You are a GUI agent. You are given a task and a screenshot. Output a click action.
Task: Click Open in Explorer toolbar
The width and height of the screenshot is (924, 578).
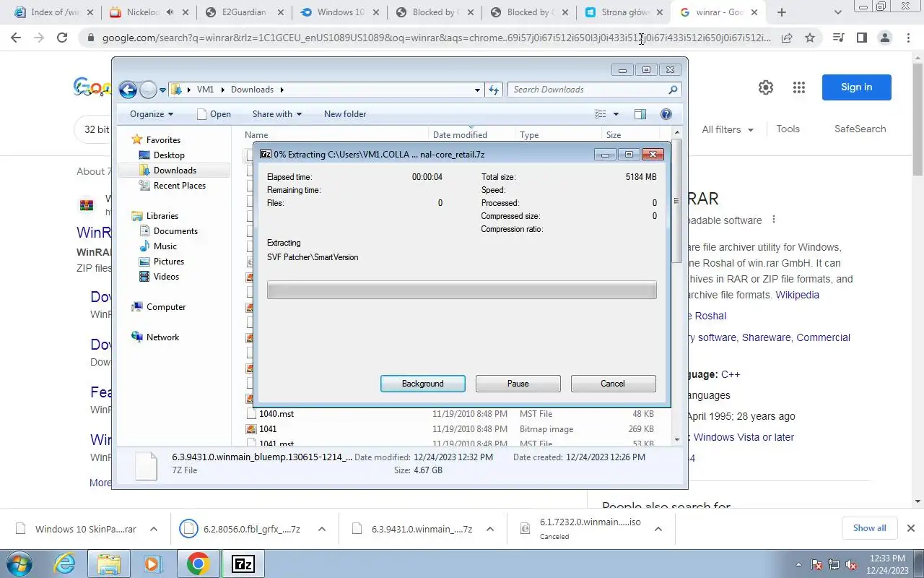[x=214, y=114]
